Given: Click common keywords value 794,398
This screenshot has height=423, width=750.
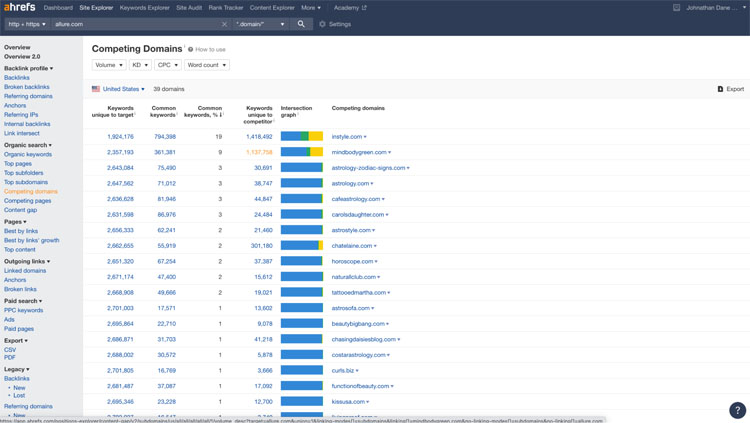Looking at the screenshot, I should pos(165,137).
